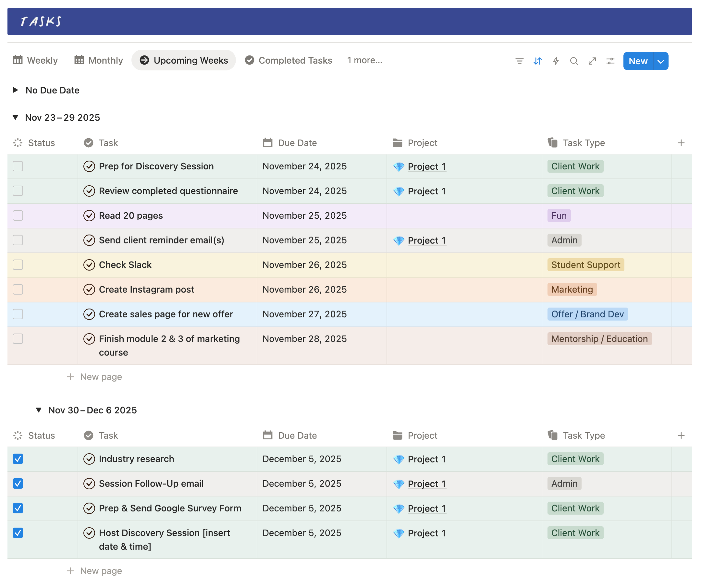This screenshot has height=588, width=701.
Task: Uncheck the Industry research checkbox
Action: coord(18,459)
